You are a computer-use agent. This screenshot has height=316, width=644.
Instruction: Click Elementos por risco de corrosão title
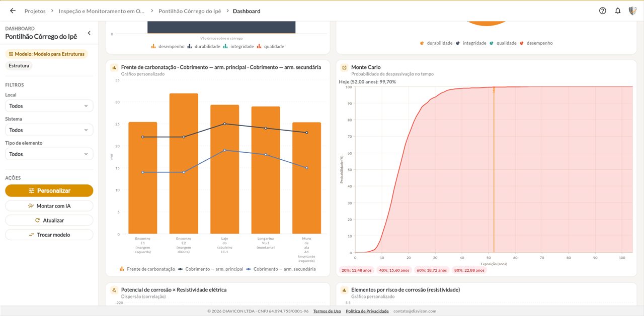(406, 290)
